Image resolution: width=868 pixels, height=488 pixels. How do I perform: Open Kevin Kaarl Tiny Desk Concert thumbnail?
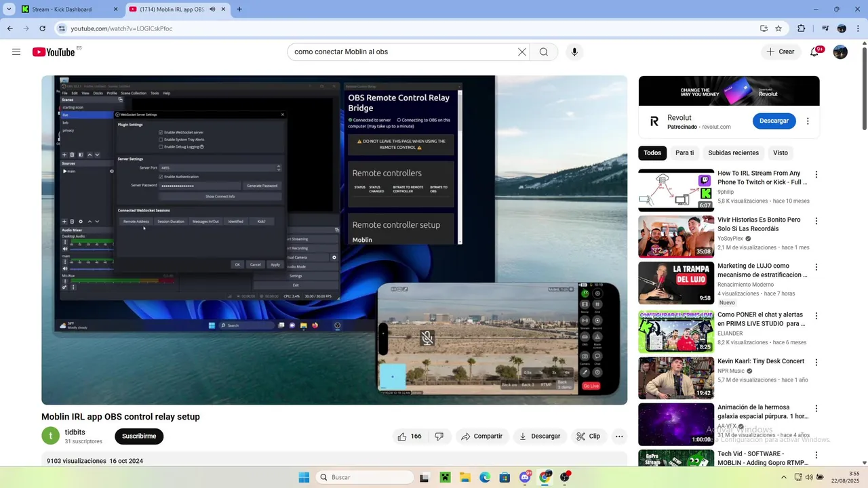click(676, 378)
